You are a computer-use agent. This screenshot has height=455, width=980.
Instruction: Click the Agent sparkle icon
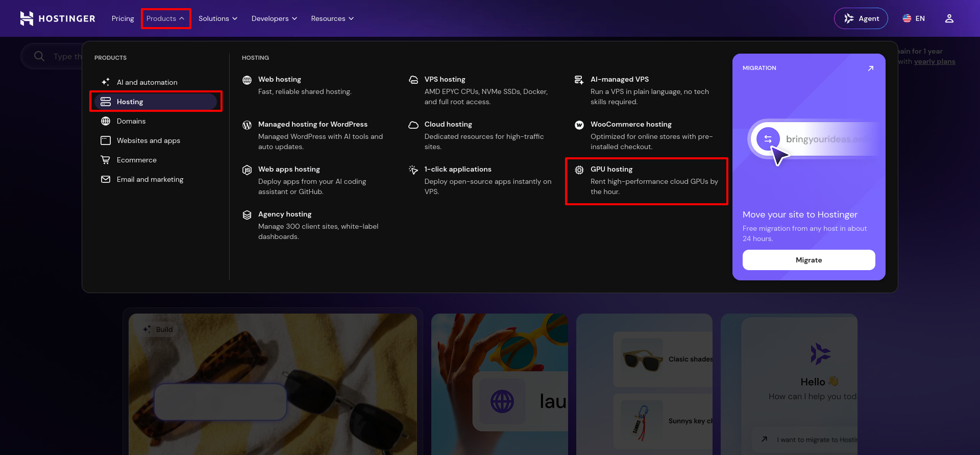[x=849, y=18]
